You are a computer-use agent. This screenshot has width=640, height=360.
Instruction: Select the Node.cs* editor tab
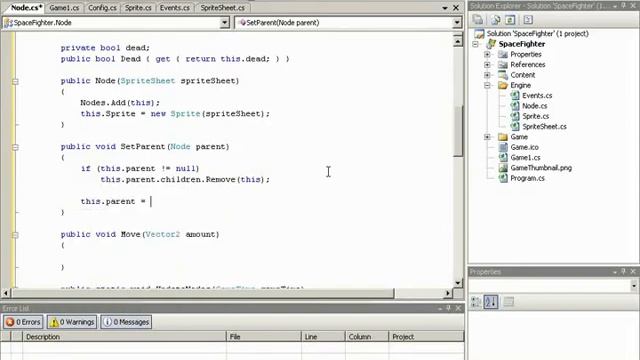pos(27,8)
